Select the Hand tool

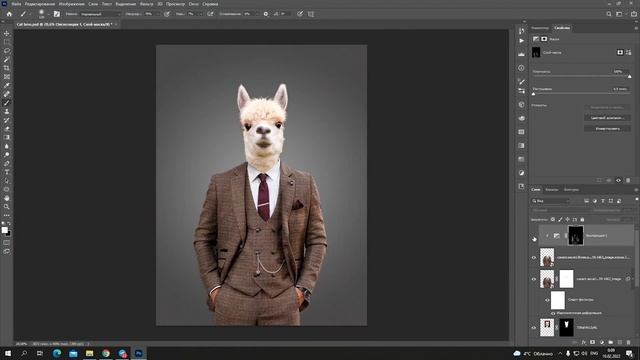point(7,198)
